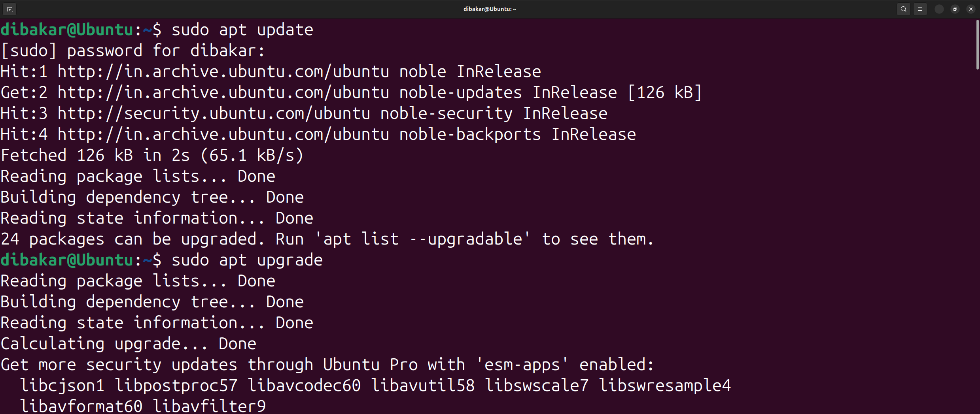Click the 'Calculating upgrade... Done' line
Viewport: 980px width, 414px height.
pyautogui.click(x=129, y=344)
